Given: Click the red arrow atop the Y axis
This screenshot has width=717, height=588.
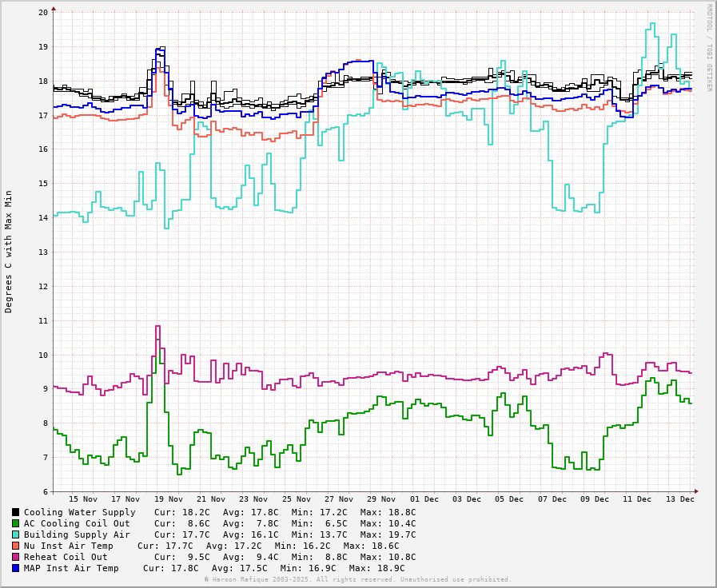Looking at the screenshot, I should (54, 10).
